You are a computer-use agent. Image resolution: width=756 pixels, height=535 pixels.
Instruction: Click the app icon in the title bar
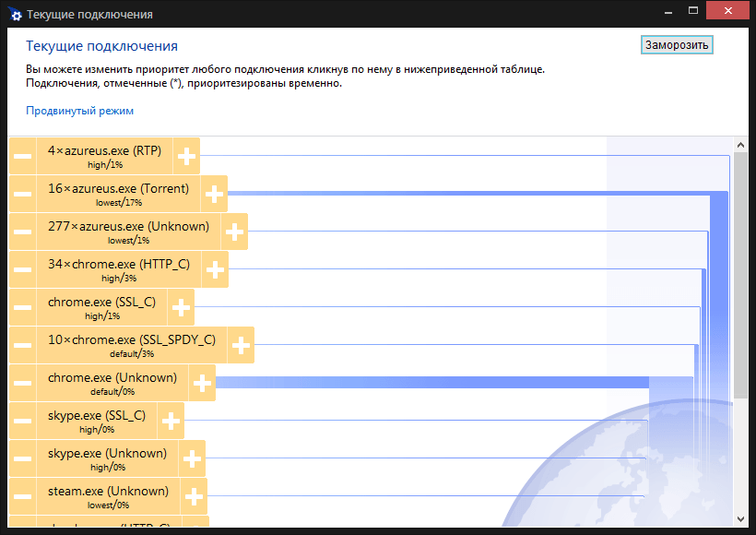[15, 14]
